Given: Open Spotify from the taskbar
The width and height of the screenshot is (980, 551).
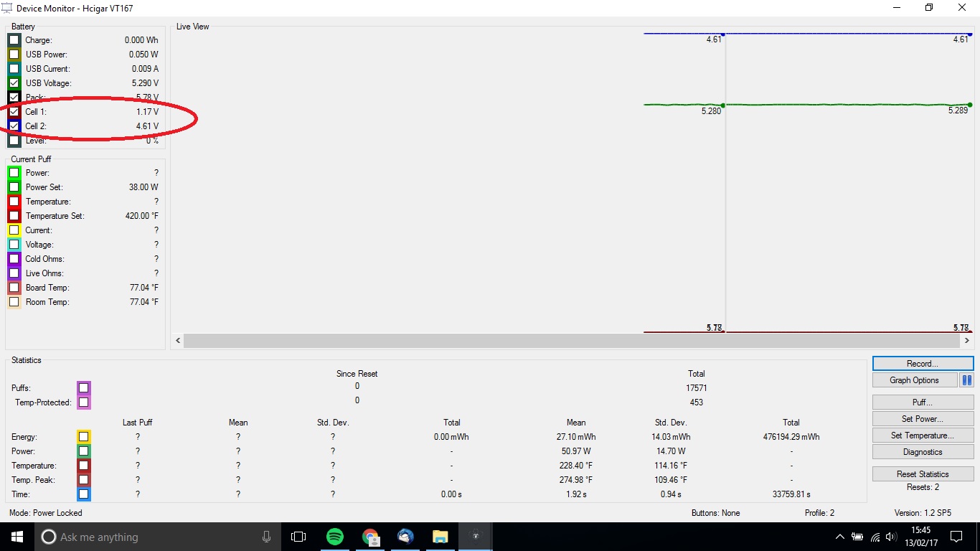Looking at the screenshot, I should pos(334,537).
